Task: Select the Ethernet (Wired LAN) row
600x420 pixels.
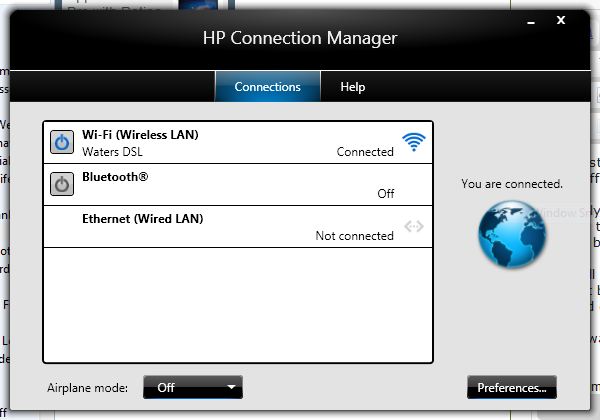Action: [238, 218]
